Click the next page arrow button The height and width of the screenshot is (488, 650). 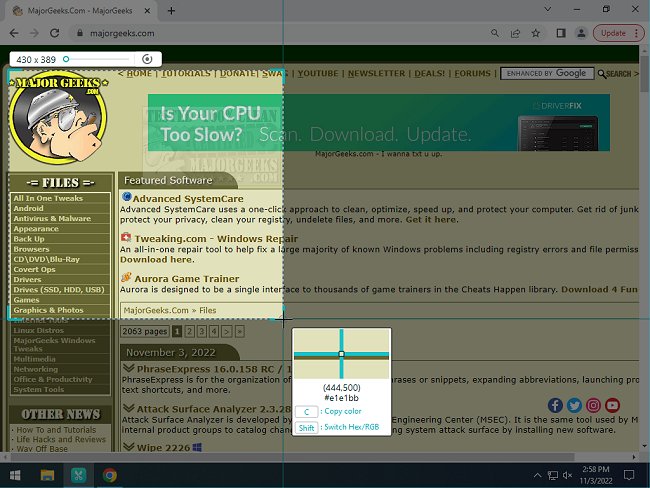tap(226, 331)
